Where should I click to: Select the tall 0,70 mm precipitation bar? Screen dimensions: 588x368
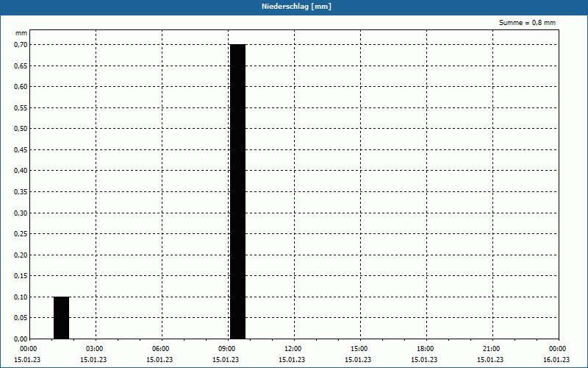pyautogui.click(x=237, y=191)
